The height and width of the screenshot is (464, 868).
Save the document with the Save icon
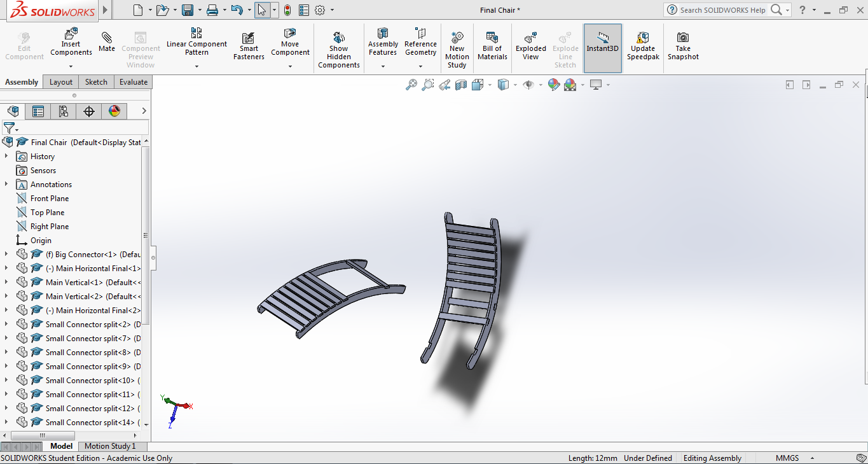pyautogui.click(x=188, y=10)
